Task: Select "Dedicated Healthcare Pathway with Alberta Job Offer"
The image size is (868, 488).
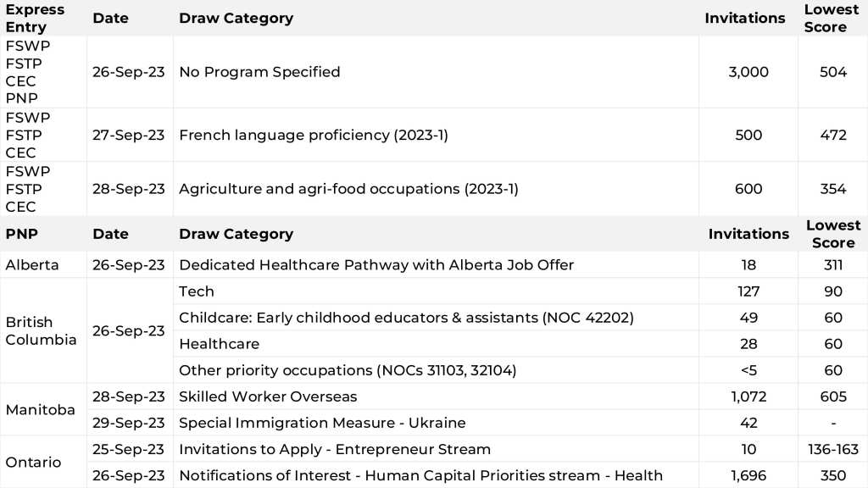Action: (x=376, y=264)
